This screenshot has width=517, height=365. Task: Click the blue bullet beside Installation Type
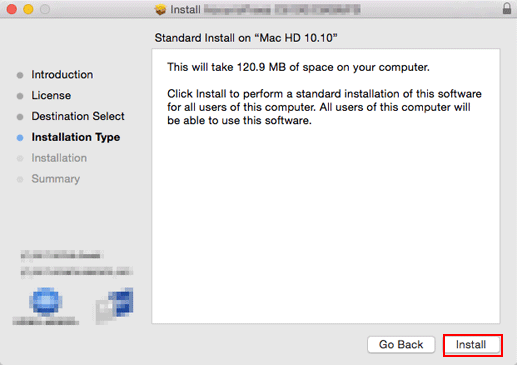coord(20,138)
